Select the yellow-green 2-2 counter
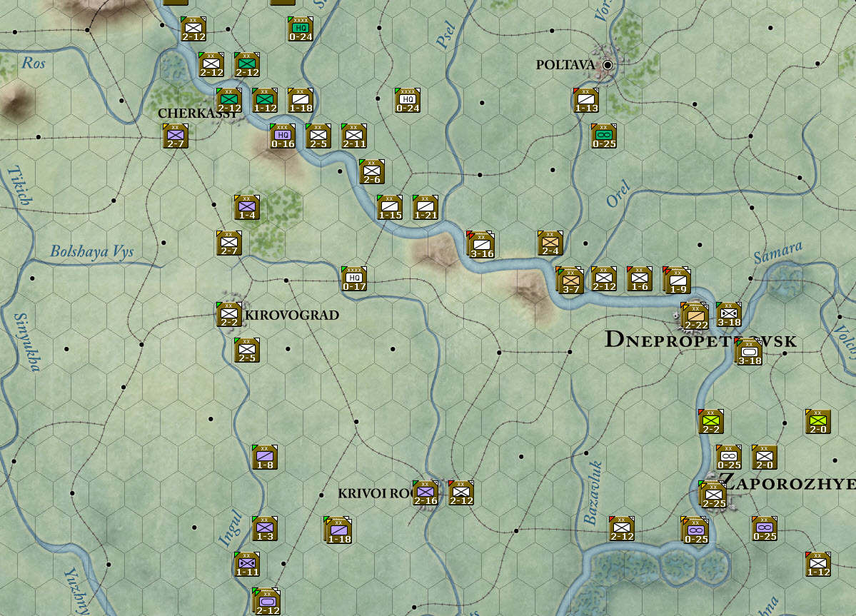This screenshot has height=616, width=856. click(711, 422)
